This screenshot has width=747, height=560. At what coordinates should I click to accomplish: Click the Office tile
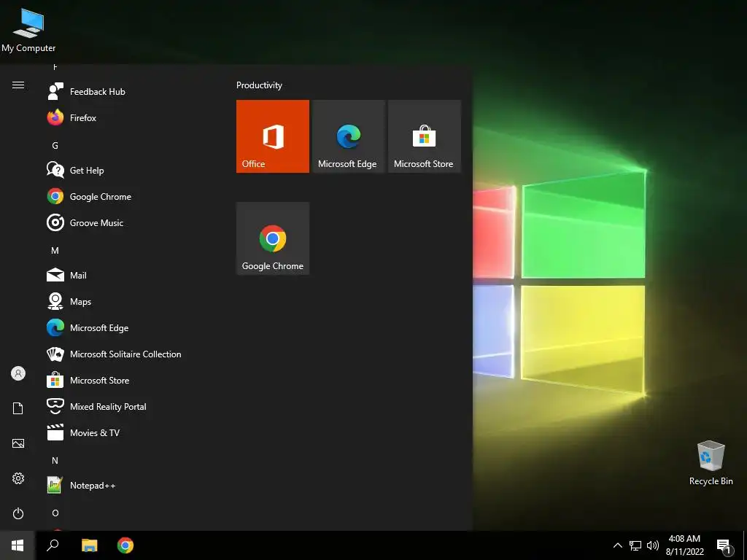tap(273, 136)
